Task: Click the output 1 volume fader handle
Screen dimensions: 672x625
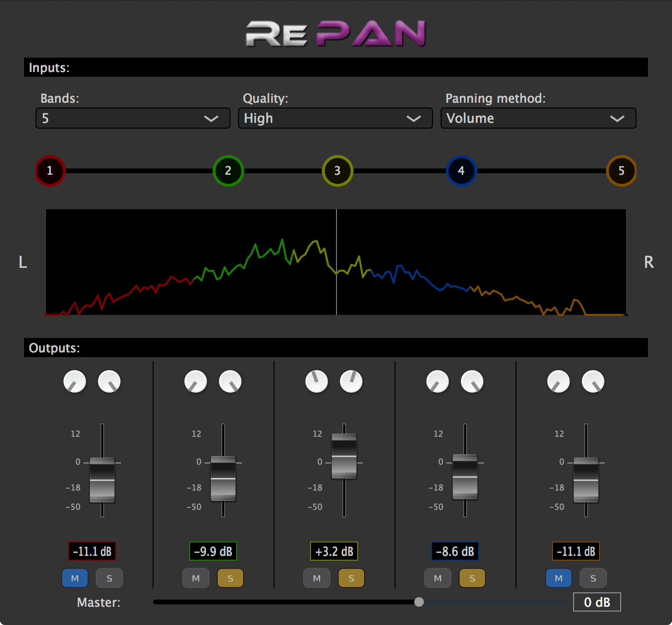Action: tap(102, 480)
